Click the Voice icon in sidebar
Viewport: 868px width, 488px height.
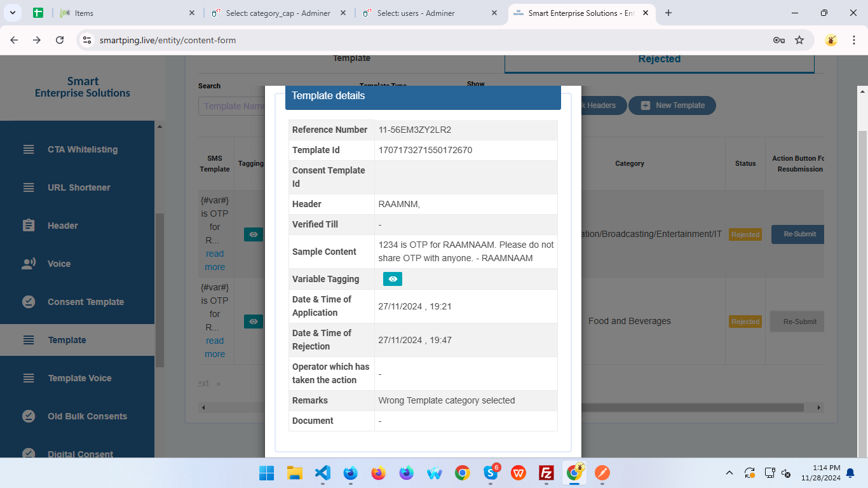pyautogui.click(x=29, y=264)
